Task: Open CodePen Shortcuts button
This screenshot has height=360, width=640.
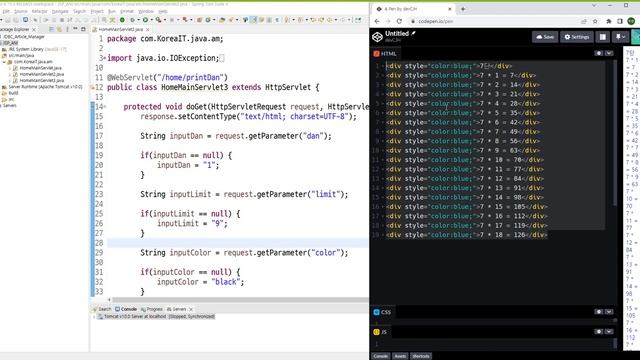Action: point(421,356)
